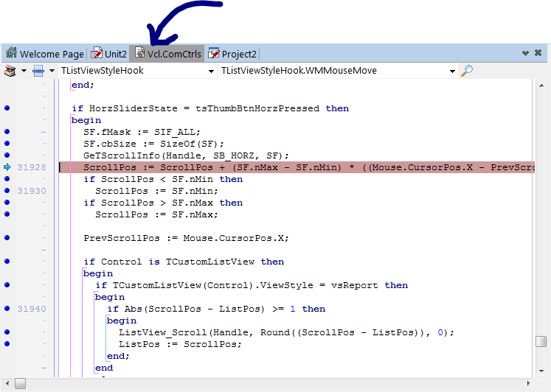Click PrevScrollPos assignment statement
This screenshot has width=551, height=392.
(186, 238)
